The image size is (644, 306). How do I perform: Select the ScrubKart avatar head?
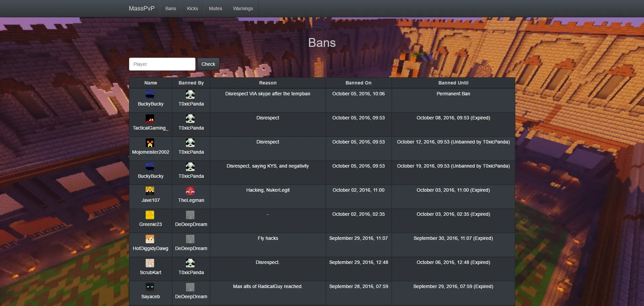coord(150,263)
